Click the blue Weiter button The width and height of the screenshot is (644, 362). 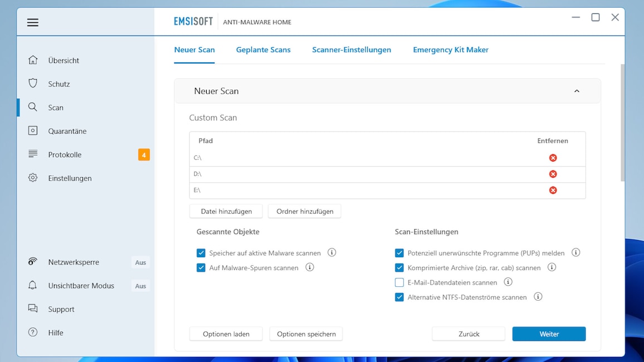[549, 334]
